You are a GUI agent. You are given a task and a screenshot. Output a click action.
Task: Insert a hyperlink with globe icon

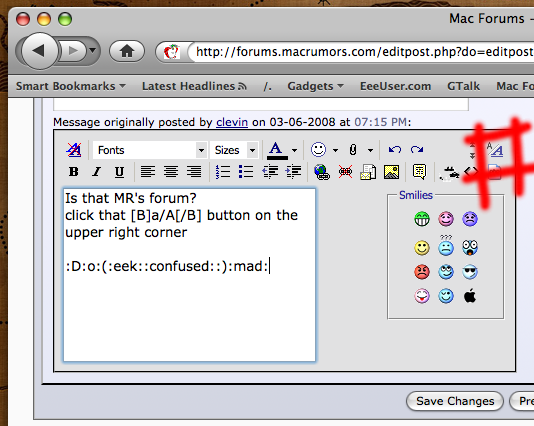click(x=322, y=172)
